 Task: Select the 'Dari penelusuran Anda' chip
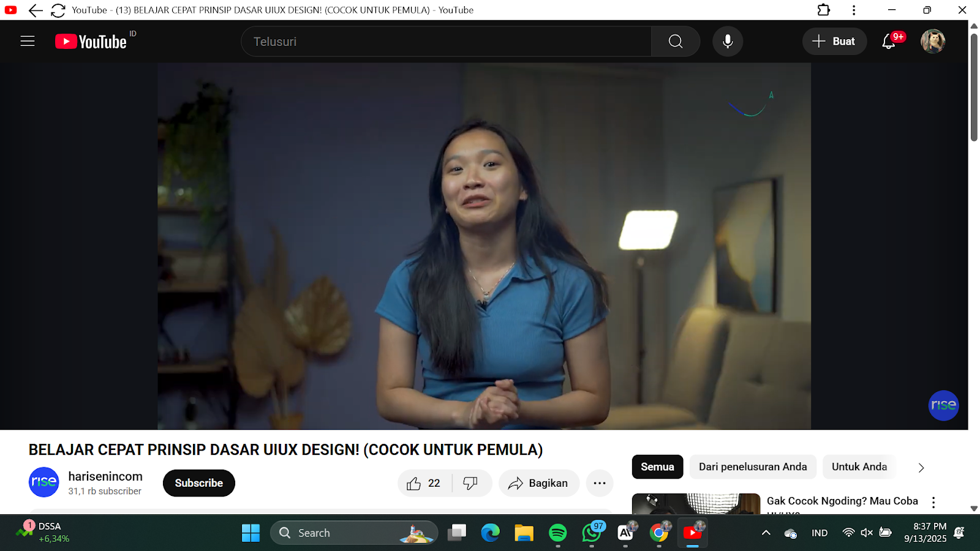click(753, 467)
